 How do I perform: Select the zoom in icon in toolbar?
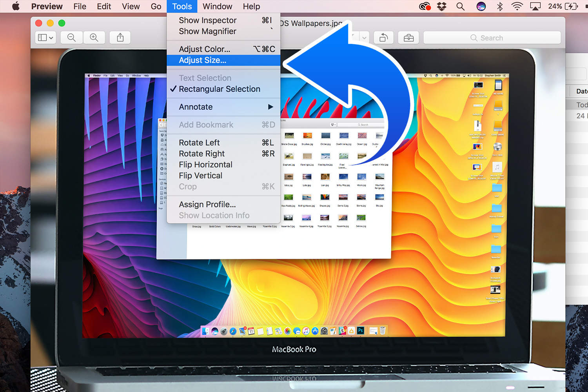94,37
